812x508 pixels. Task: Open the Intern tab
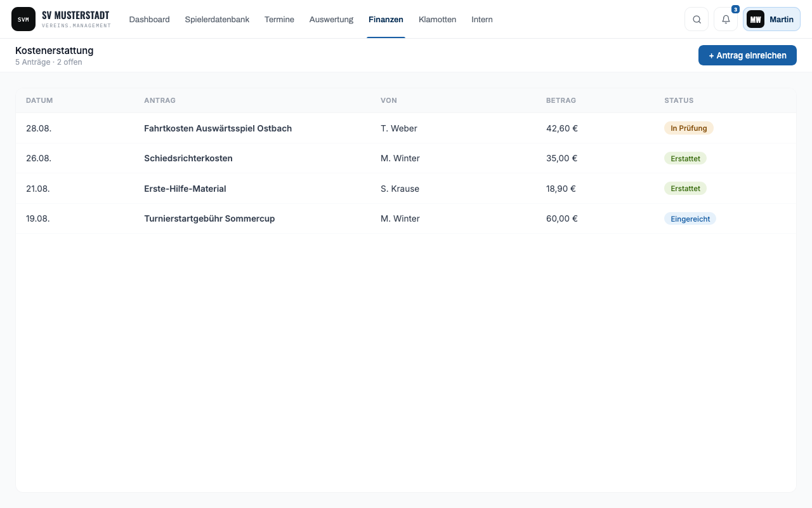click(x=482, y=20)
